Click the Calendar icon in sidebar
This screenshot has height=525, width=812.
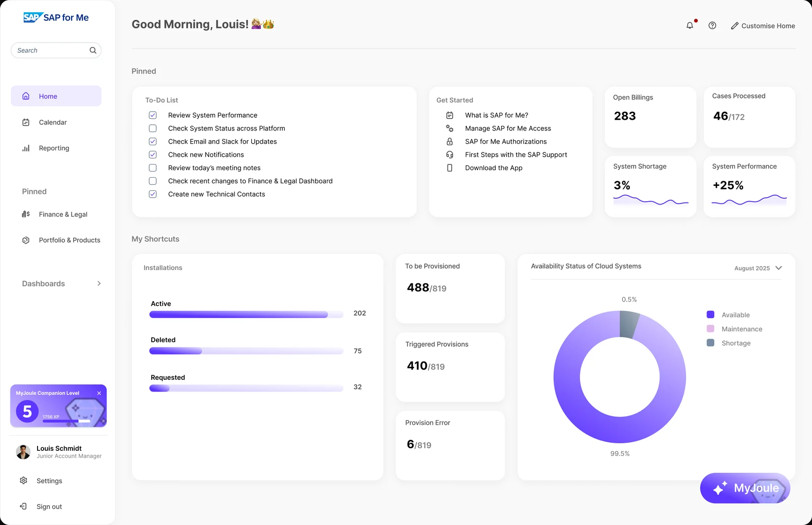coord(26,122)
